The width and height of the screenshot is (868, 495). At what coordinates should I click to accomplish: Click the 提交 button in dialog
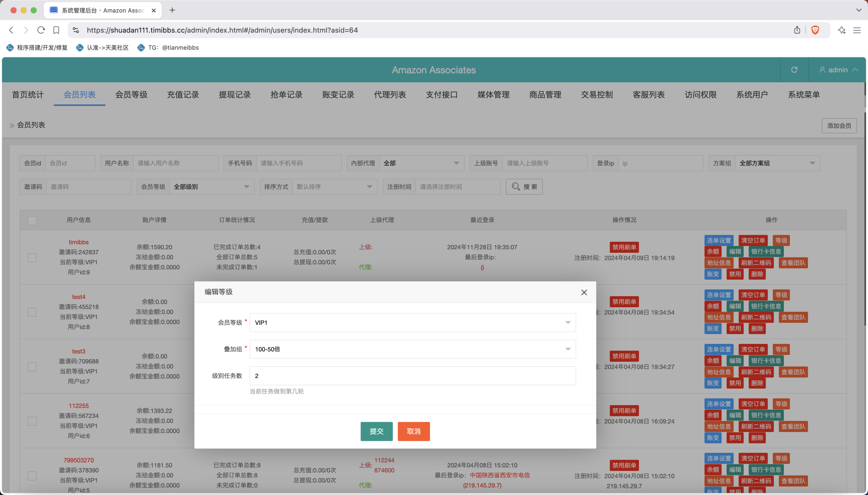tap(376, 431)
